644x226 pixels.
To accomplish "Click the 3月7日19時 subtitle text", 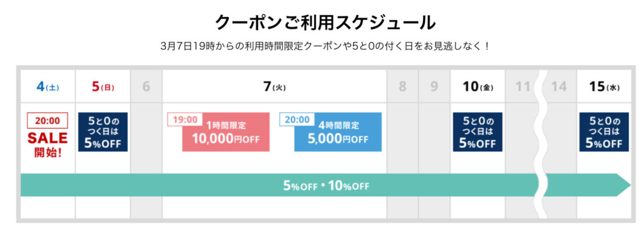I will click(x=325, y=46).
